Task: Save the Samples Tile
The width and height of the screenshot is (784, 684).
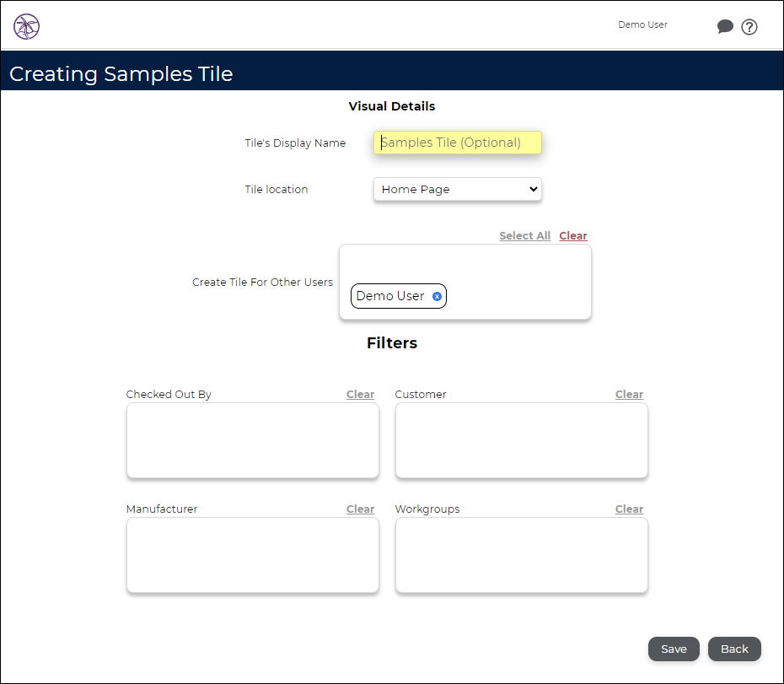Action: tap(674, 649)
